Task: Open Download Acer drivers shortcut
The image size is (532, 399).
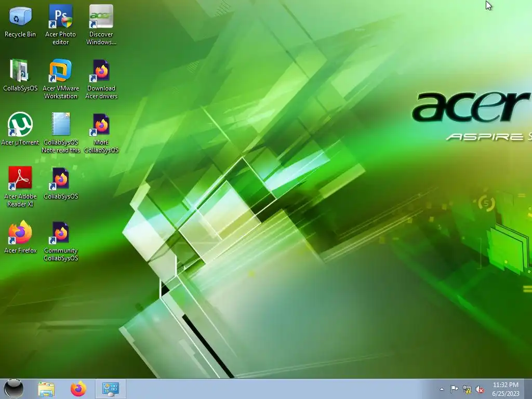Action: (101, 79)
